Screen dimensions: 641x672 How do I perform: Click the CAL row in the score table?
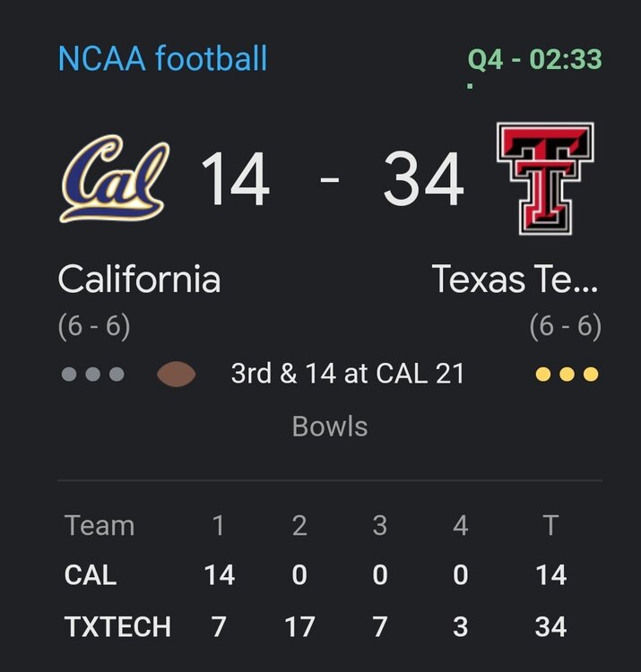pos(91,574)
